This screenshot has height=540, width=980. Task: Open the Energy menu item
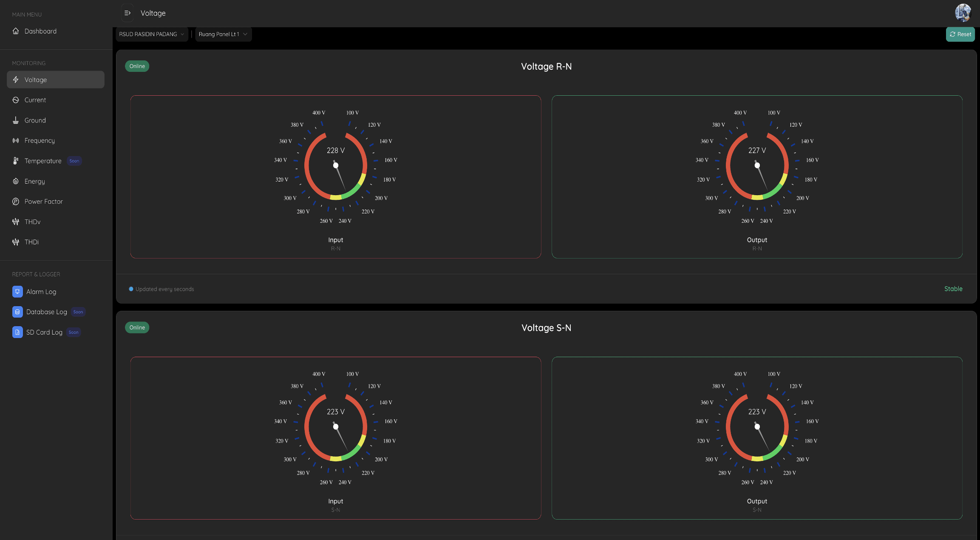tap(56, 181)
